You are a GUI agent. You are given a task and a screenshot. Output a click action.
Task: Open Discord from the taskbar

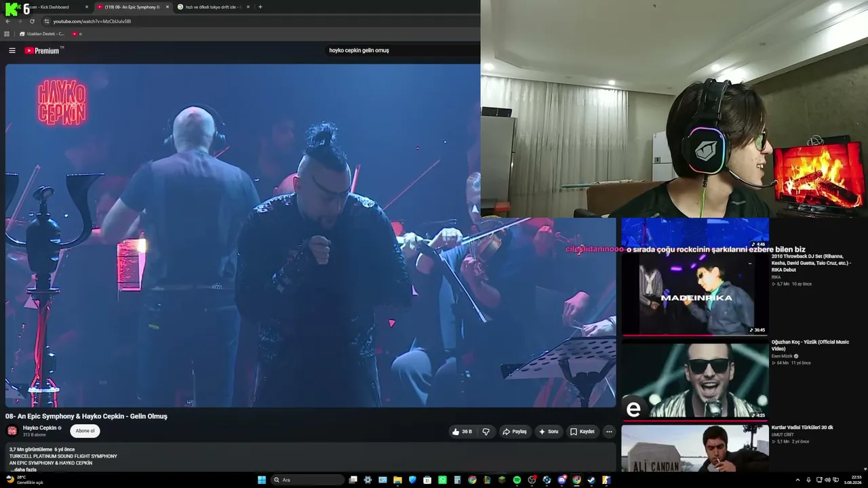tap(561, 480)
